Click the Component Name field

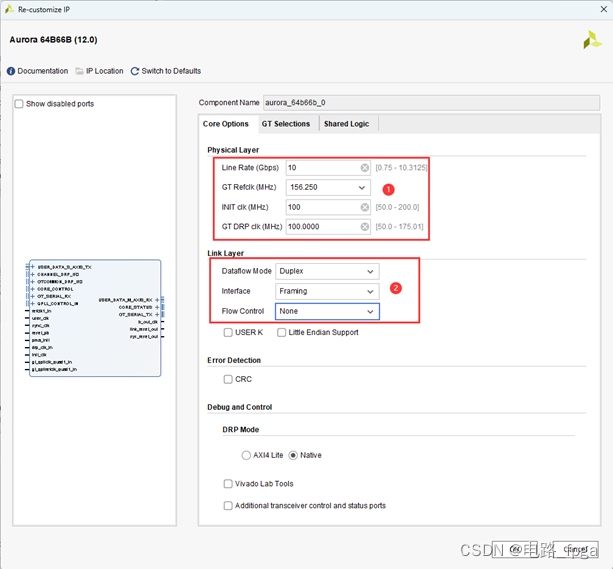(x=431, y=103)
